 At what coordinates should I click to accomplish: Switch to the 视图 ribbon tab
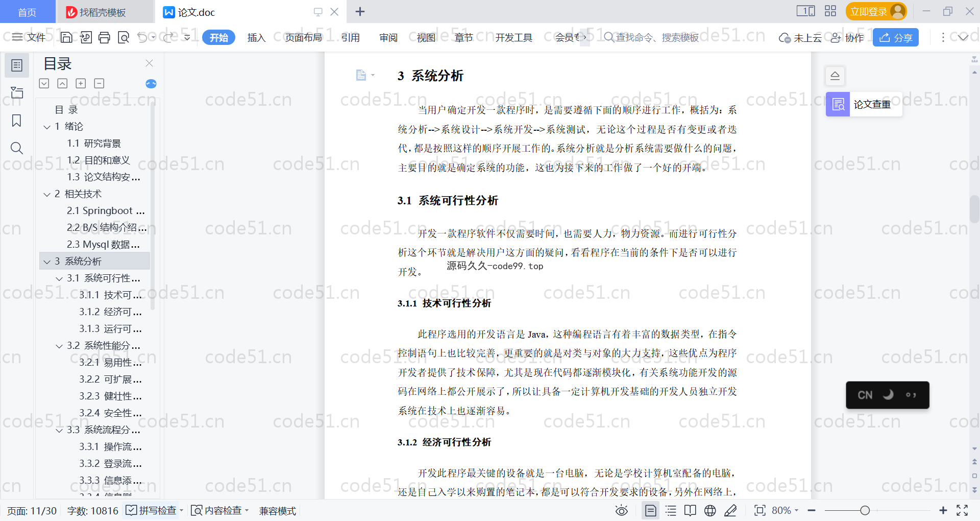point(426,37)
